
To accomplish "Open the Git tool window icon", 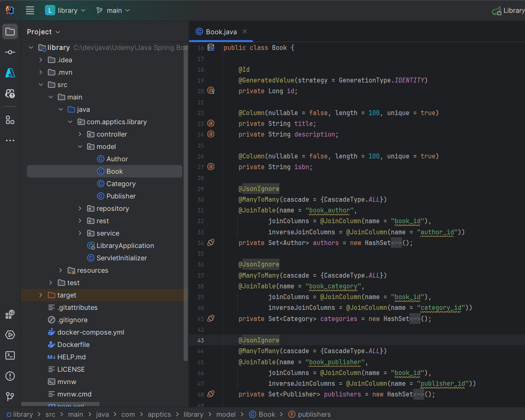I will (x=10, y=396).
